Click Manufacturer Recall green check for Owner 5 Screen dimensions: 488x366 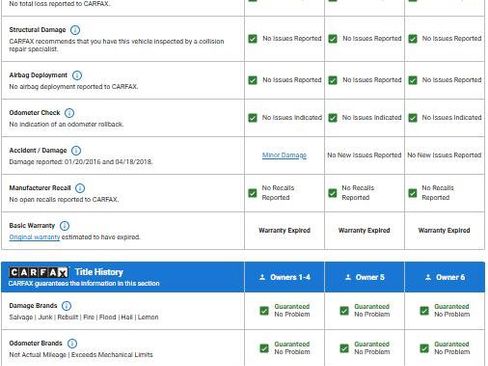(x=333, y=193)
